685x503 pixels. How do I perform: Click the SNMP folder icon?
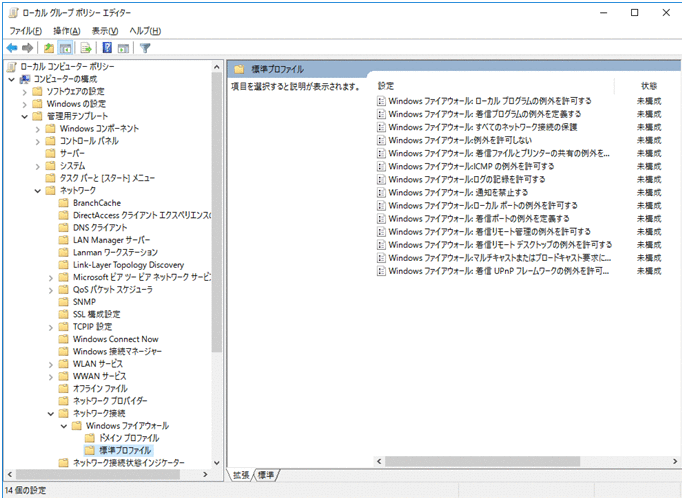click(x=64, y=302)
